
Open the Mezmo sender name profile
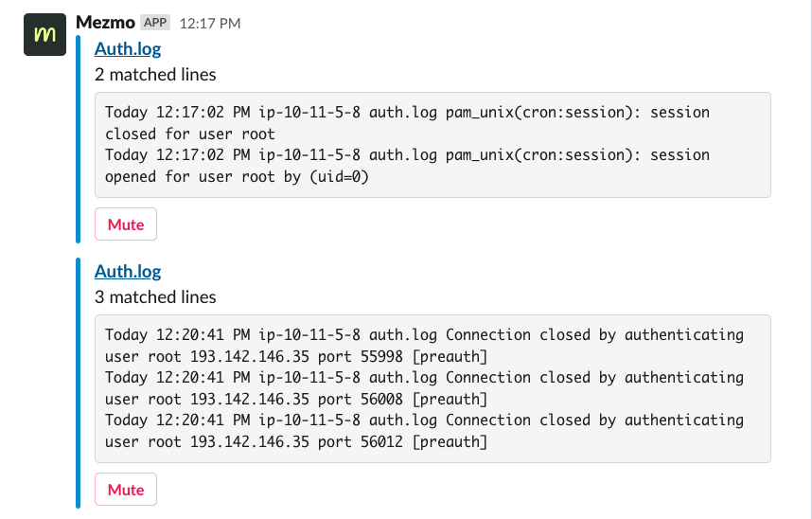tap(105, 23)
